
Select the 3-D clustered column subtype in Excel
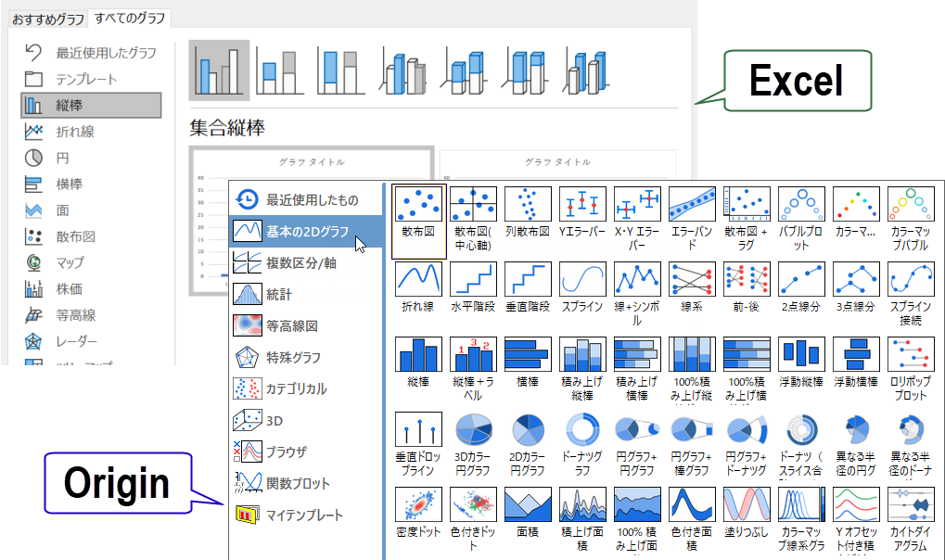(x=402, y=71)
